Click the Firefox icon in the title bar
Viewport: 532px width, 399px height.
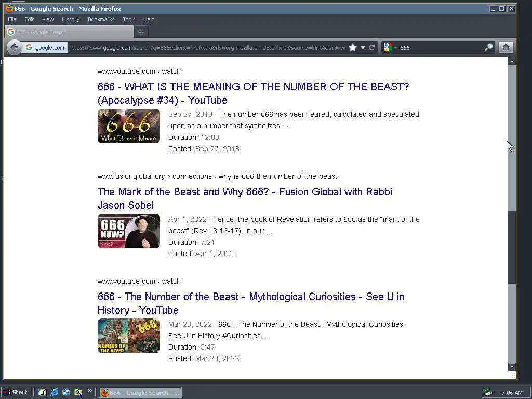tap(9, 8)
